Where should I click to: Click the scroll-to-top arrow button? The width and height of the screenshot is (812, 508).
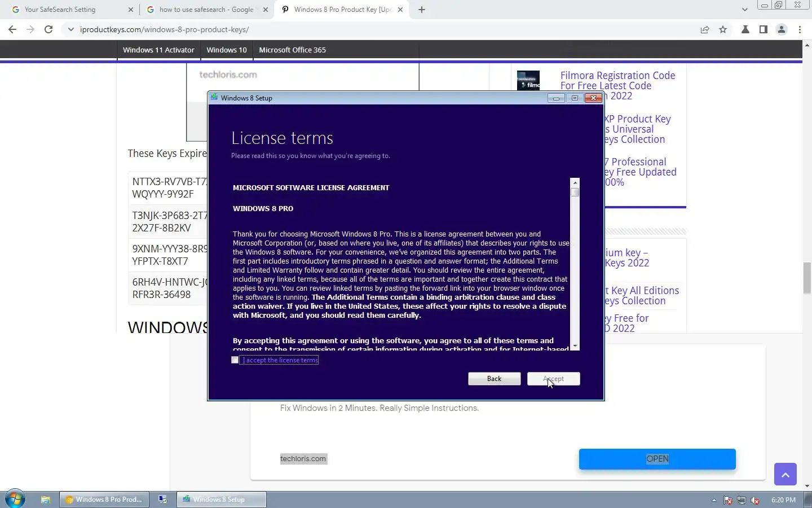click(x=785, y=474)
